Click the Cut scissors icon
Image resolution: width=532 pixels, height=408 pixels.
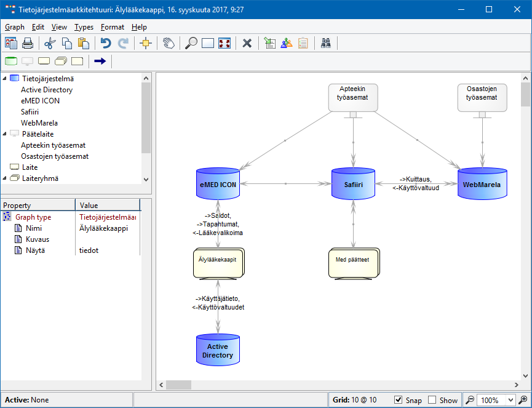[50, 43]
